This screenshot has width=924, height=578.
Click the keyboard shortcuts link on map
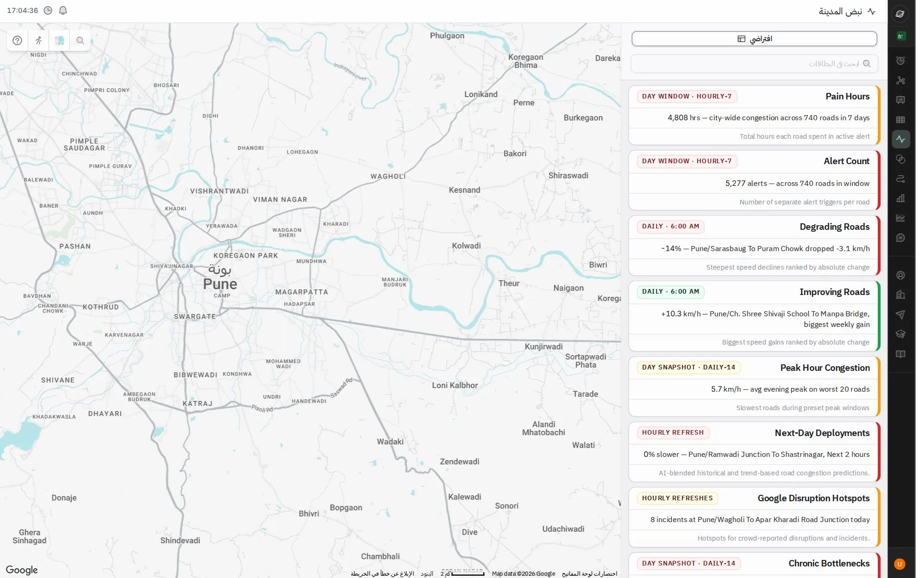pos(590,573)
